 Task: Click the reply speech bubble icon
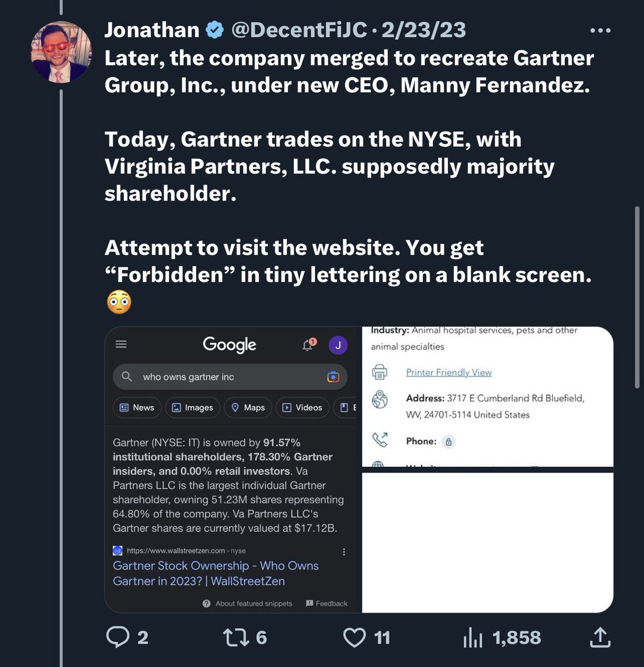click(118, 637)
